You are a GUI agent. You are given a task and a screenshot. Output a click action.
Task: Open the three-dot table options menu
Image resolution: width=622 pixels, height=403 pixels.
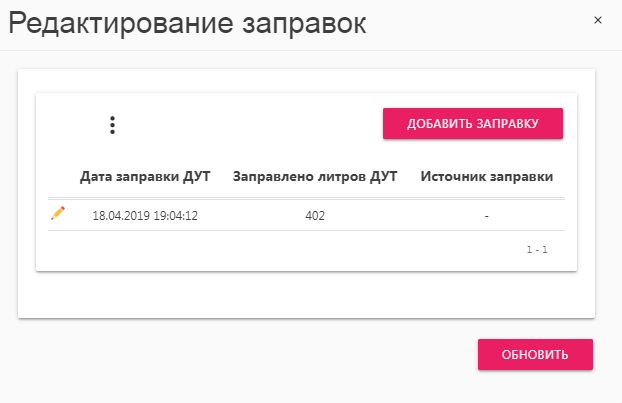(112, 125)
